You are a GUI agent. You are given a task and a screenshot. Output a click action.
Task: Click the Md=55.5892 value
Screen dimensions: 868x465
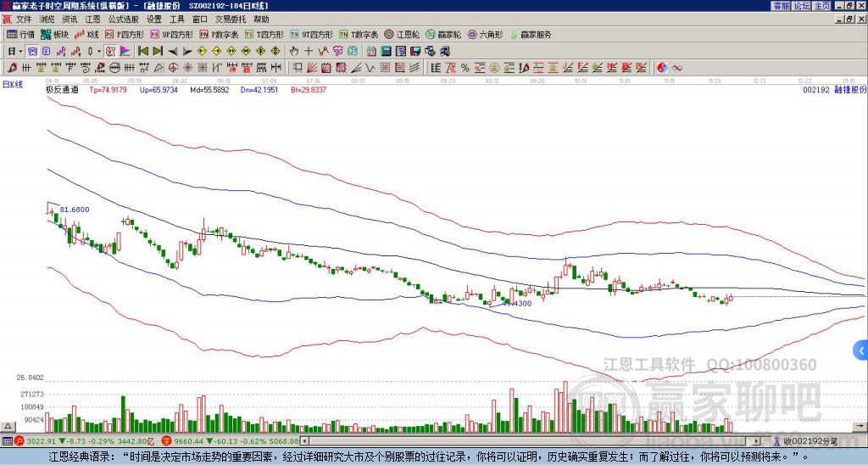point(209,89)
